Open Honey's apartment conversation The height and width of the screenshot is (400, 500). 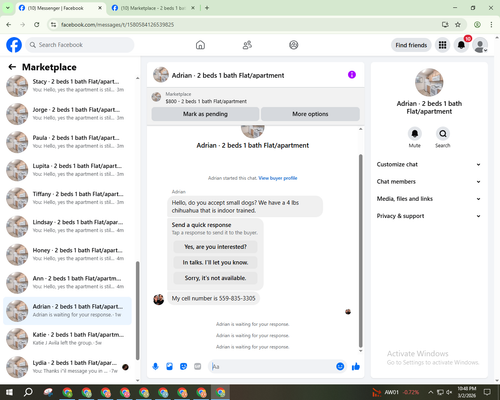pyautogui.click(x=67, y=254)
